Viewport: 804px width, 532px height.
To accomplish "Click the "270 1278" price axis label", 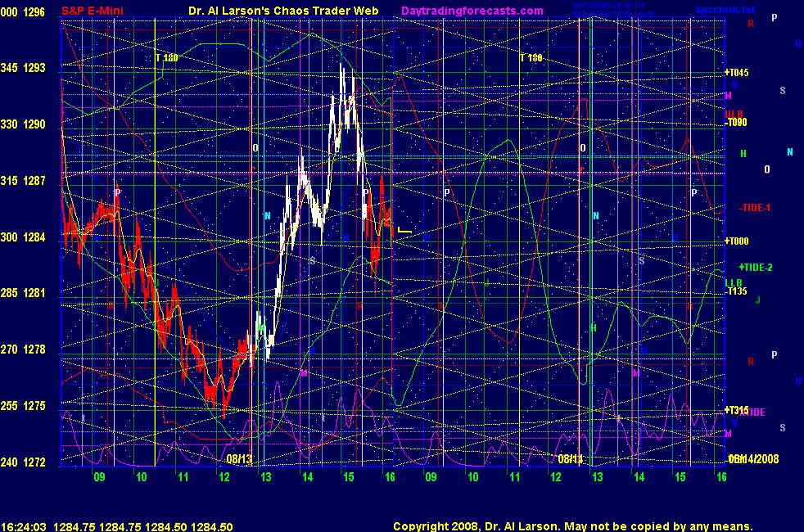I will pyautogui.click(x=23, y=349).
